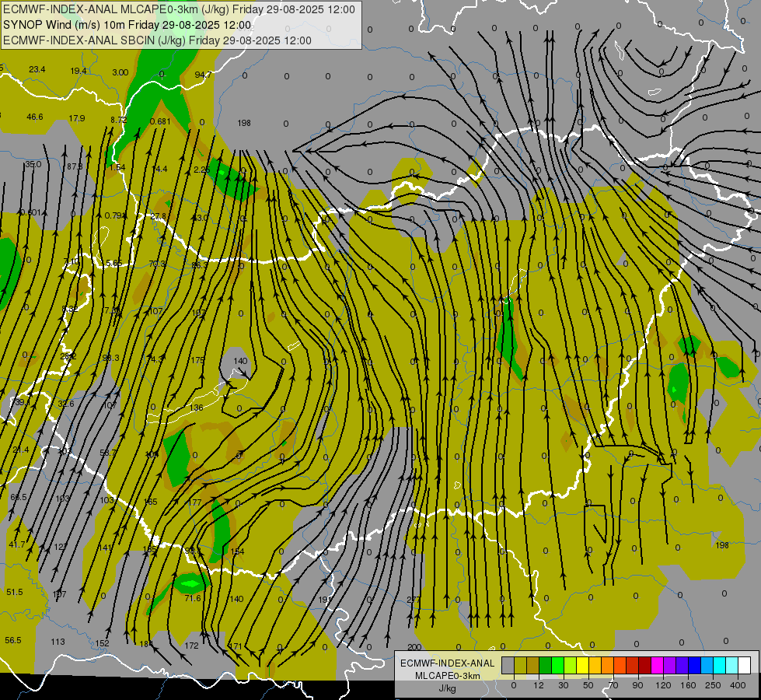The width and height of the screenshot is (761, 700).
Task: Choose the white swatch at legend end
Action: point(745,665)
